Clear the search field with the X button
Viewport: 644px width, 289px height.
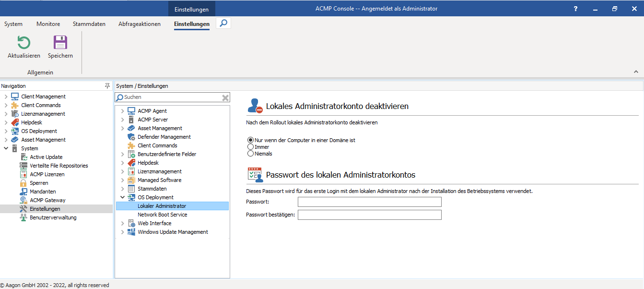tap(225, 97)
